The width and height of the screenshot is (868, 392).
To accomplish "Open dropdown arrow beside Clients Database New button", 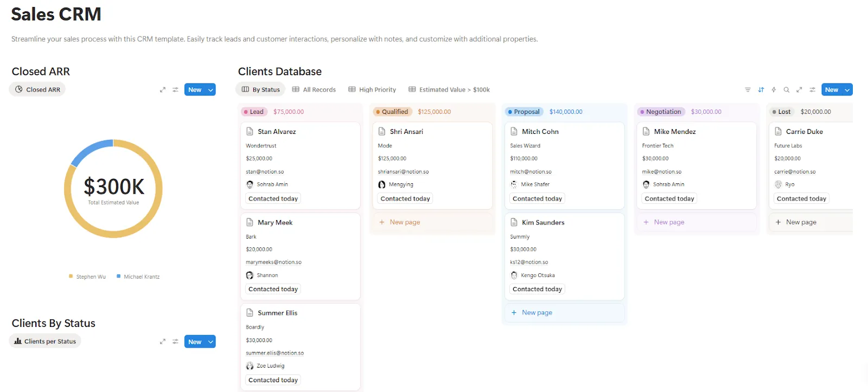I will (847, 90).
